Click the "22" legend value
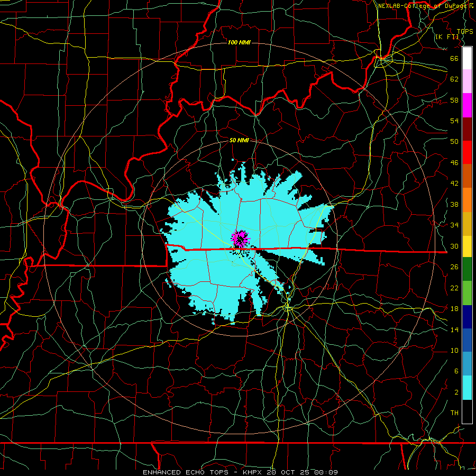Image resolution: width=476 pixels, height=476 pixels. click(x=454, y=288)
